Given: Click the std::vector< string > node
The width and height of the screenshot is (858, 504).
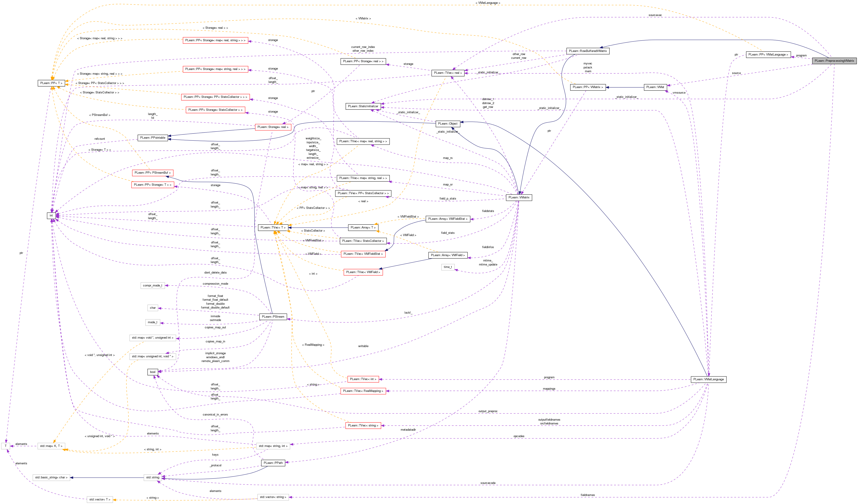Looking at the screenshot, I should pos(273,498).
